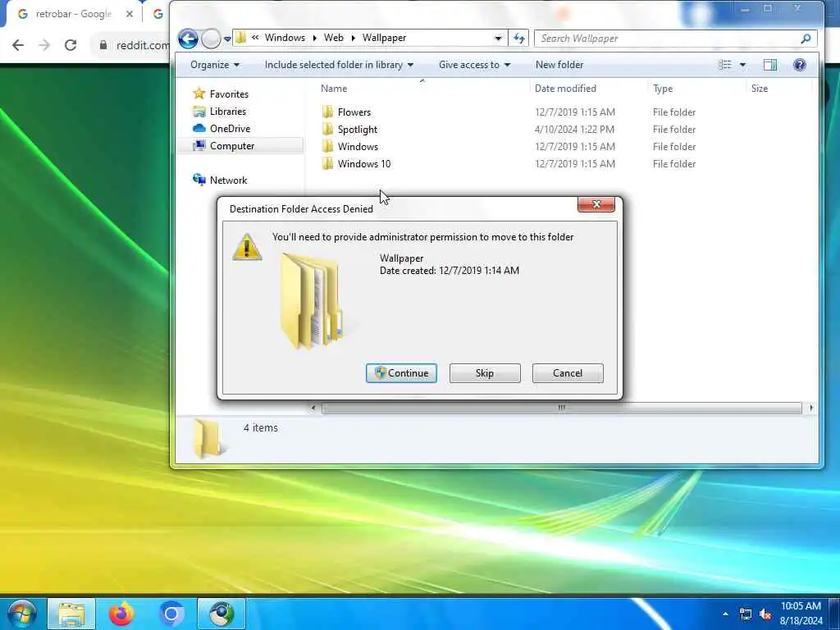
Task: Click the large folder thumbnail in dialog
Action: pos(311,300)
